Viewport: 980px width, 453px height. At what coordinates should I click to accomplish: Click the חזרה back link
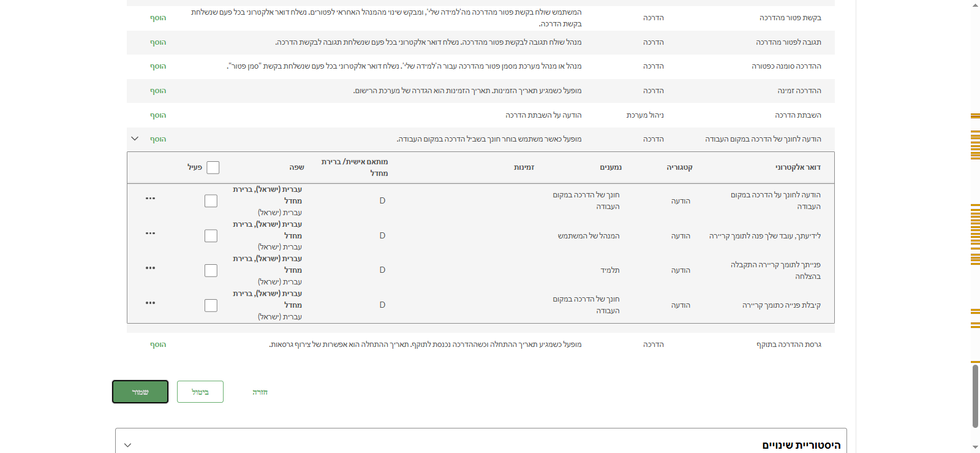click(260, 392)
